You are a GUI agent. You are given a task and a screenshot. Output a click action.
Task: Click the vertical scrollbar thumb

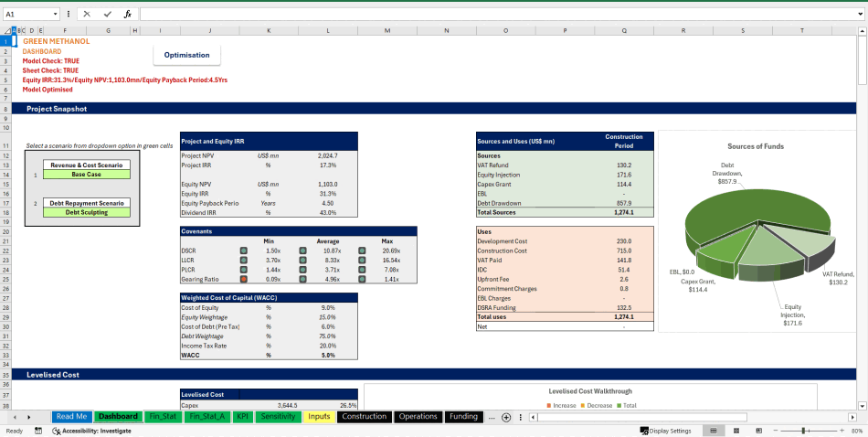pos(863,59)
